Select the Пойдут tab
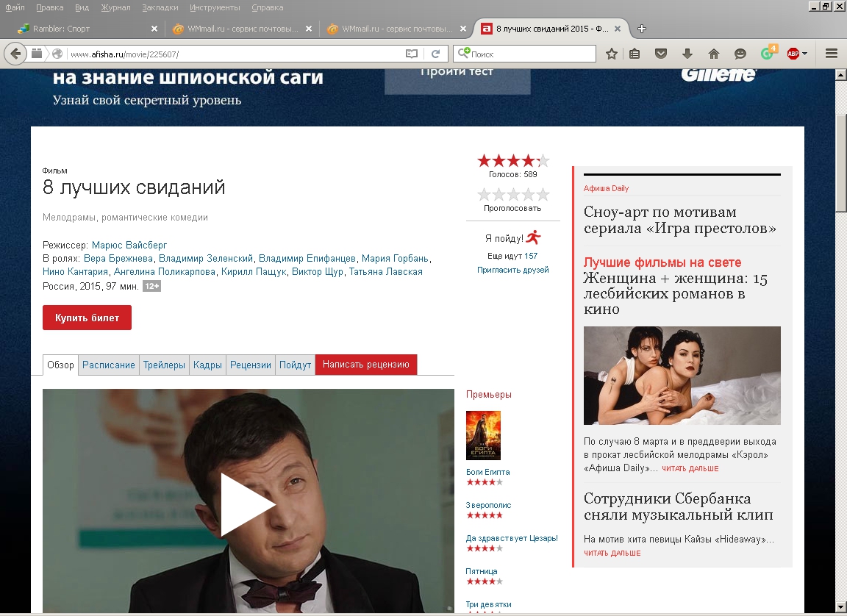Screen dimensions: 847x616 click(295, 365)
